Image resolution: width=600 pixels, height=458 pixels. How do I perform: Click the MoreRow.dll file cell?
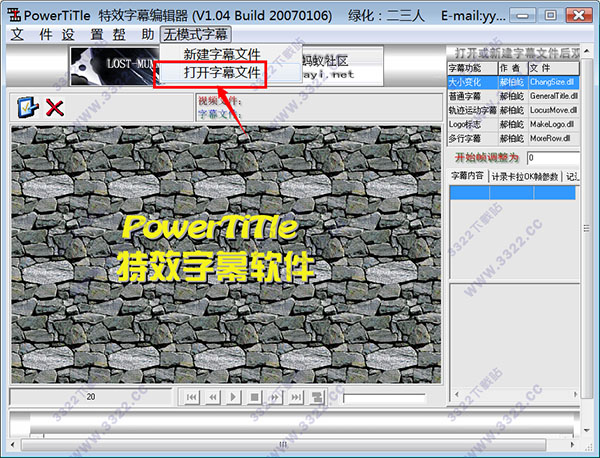coord(553,138)
